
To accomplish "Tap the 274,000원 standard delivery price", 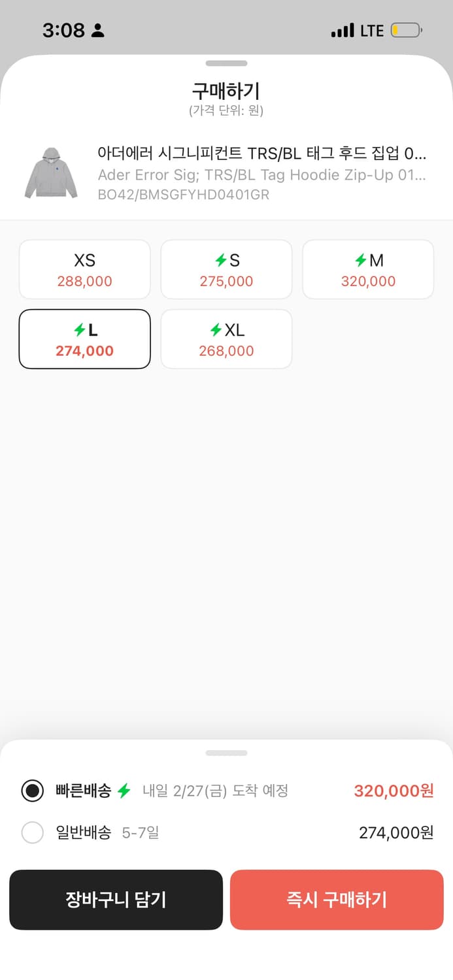I will click(x=396, y=833).
